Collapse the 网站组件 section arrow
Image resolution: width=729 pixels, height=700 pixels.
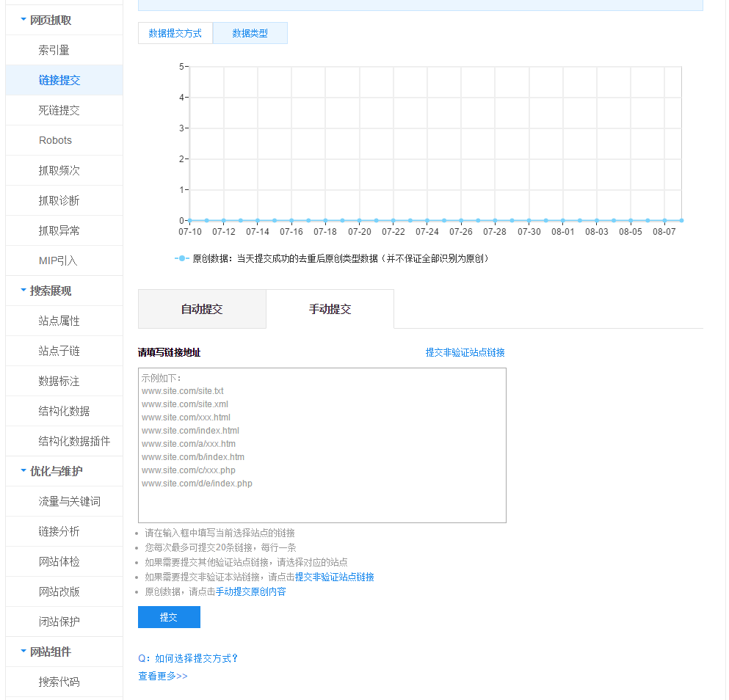point(23,652)
